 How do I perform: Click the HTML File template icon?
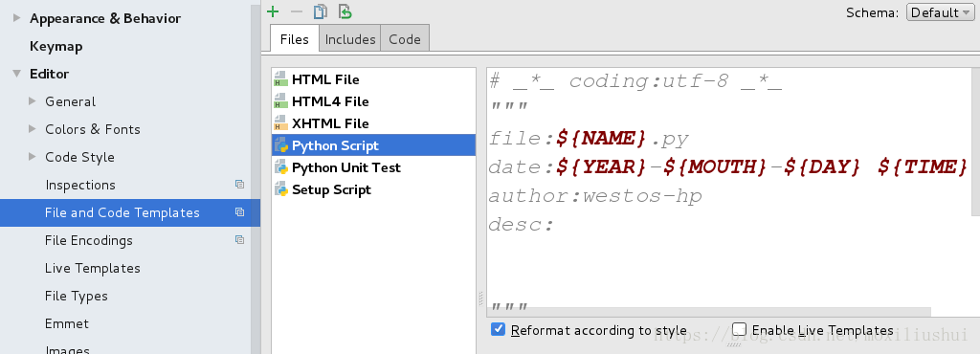pyautogui.click(x=280, y=79)
